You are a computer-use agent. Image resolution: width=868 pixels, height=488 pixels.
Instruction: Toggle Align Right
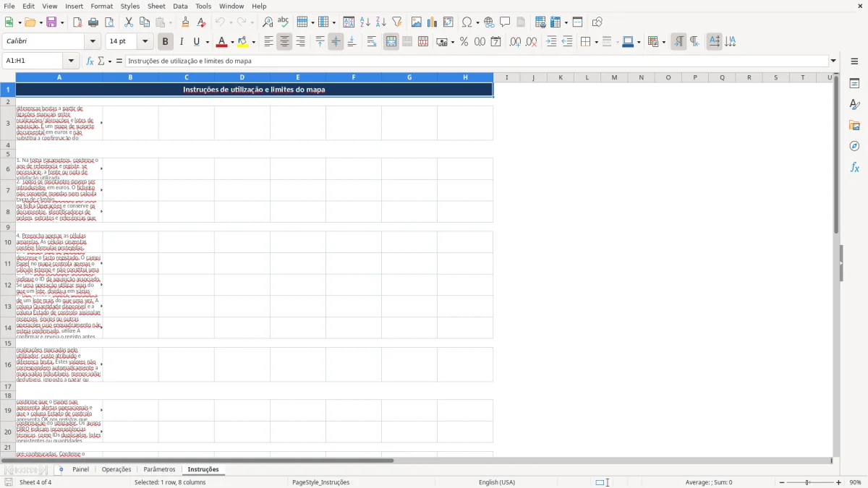(x=300, y=42)
